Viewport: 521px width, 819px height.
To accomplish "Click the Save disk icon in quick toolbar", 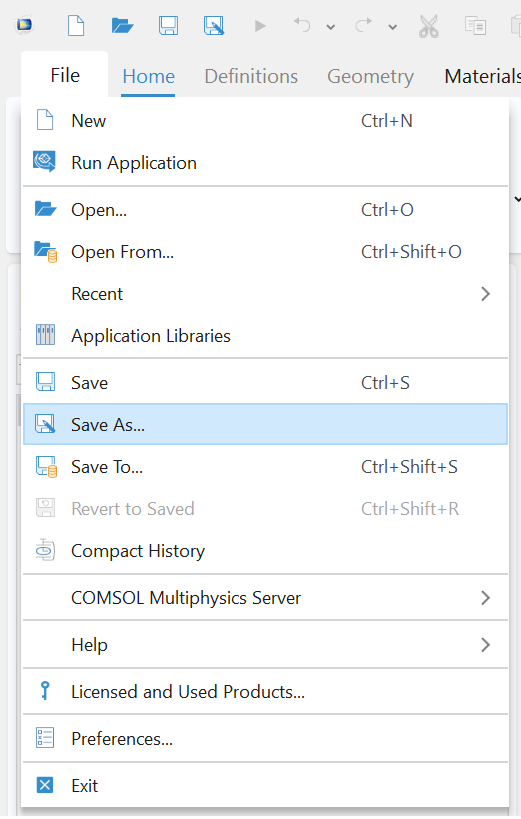I will coord(168,25).
